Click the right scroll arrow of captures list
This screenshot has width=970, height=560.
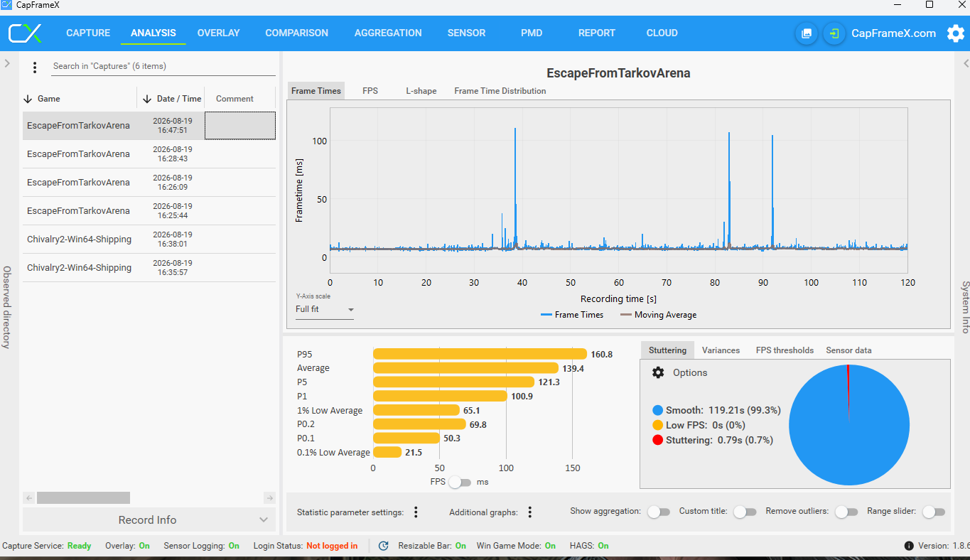point(269,498)
